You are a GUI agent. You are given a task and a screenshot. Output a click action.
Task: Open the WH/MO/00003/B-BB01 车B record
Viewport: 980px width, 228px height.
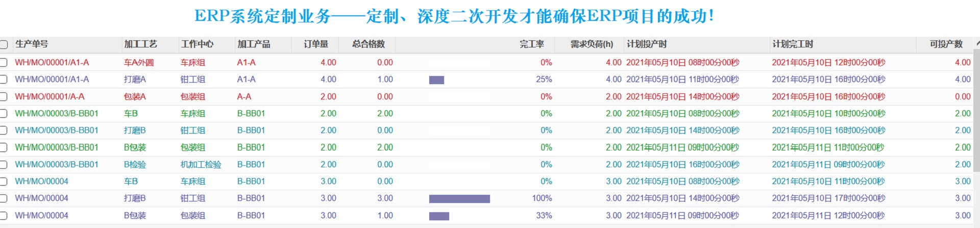pos(56,114)
